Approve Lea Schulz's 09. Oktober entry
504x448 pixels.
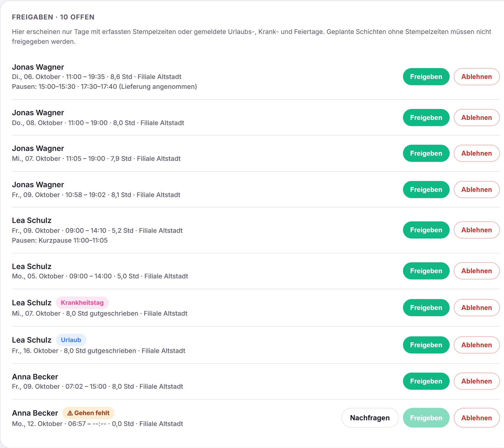[x=426, y=230]
